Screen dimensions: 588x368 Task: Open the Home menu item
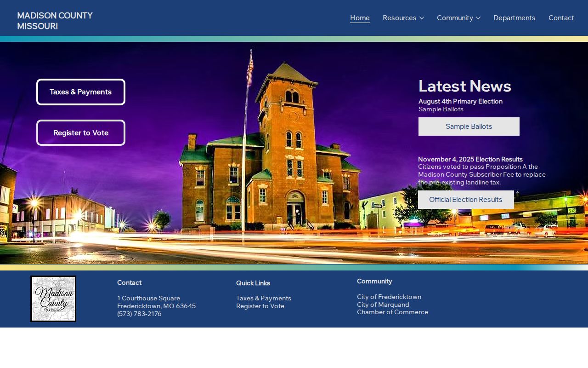coord(360,18)
